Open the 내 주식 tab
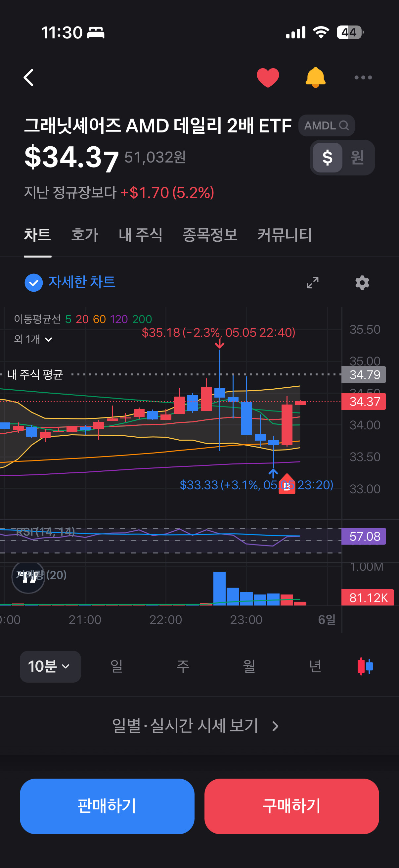This screenshot has width=399, height=868. click(x=140, y=234)
